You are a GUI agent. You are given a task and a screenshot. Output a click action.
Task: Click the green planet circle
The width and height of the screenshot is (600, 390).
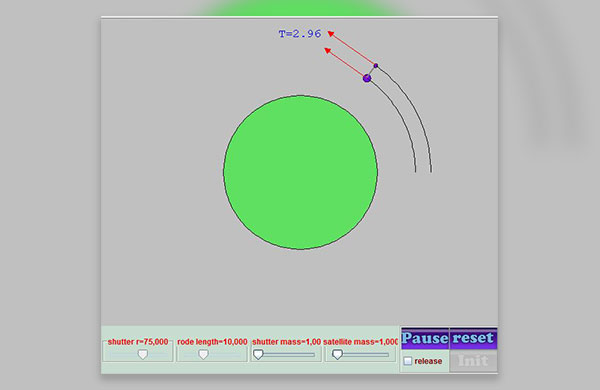[300, 172]
